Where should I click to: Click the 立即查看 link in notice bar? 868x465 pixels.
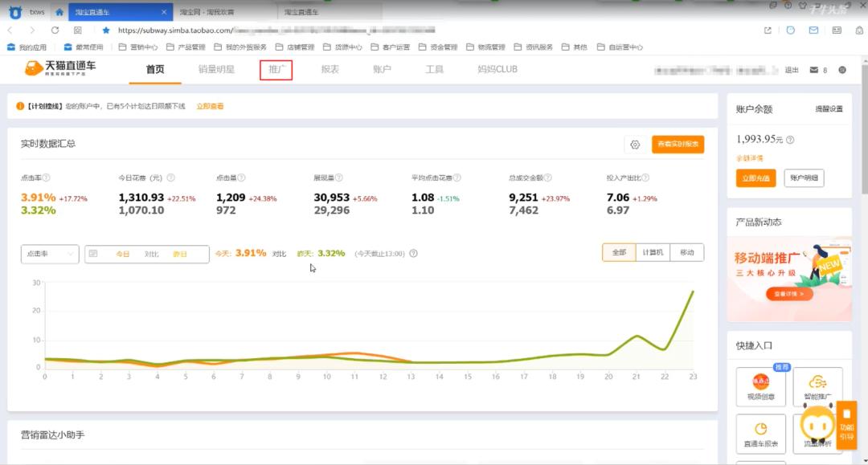[x=210, y=106]
